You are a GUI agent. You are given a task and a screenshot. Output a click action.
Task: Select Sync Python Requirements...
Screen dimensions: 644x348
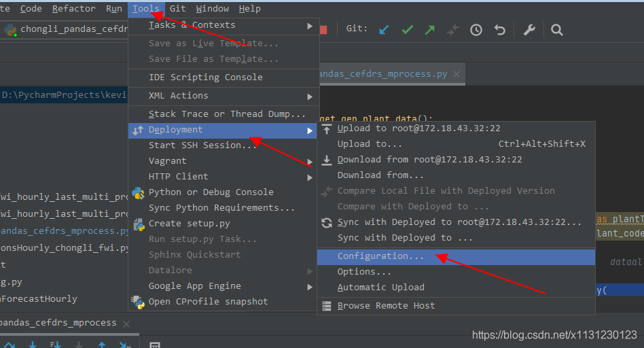pyautogui.click(x=223, y=208)
